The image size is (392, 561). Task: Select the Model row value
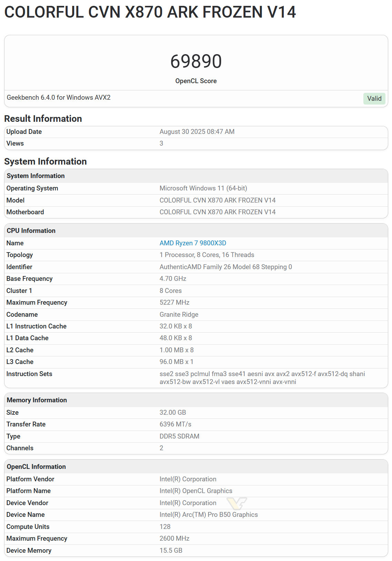218,200
